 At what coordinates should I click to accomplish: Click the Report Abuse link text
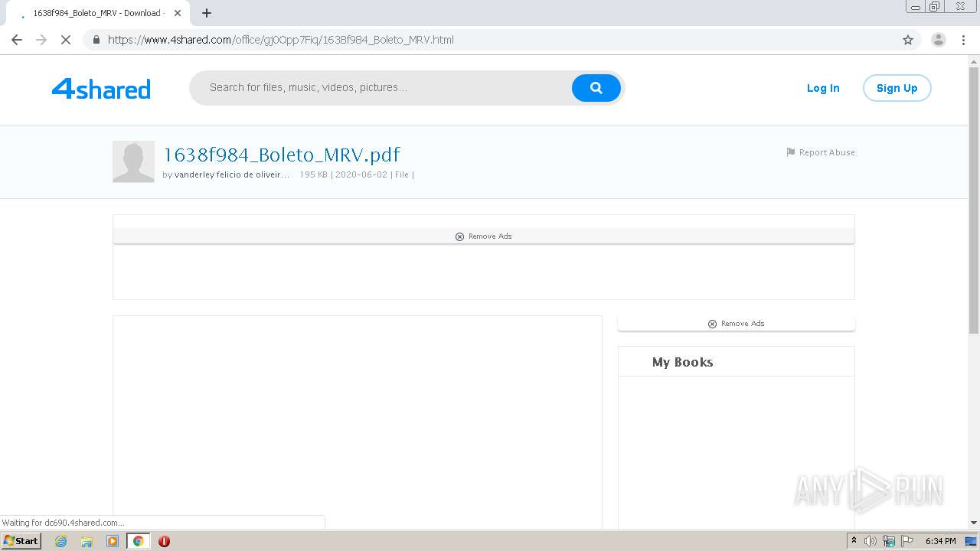[x=827, y=152]
